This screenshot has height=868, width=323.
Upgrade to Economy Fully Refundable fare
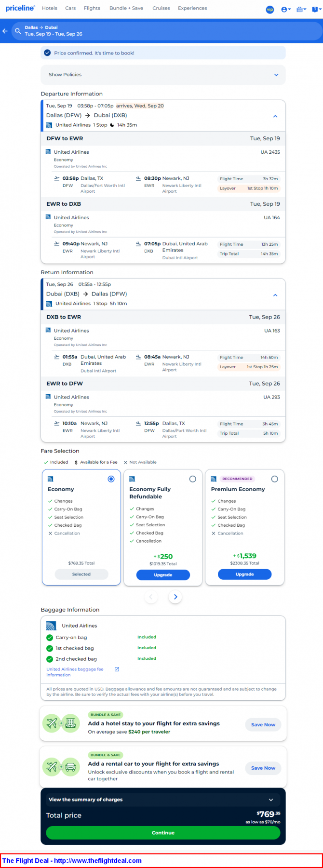163,575
